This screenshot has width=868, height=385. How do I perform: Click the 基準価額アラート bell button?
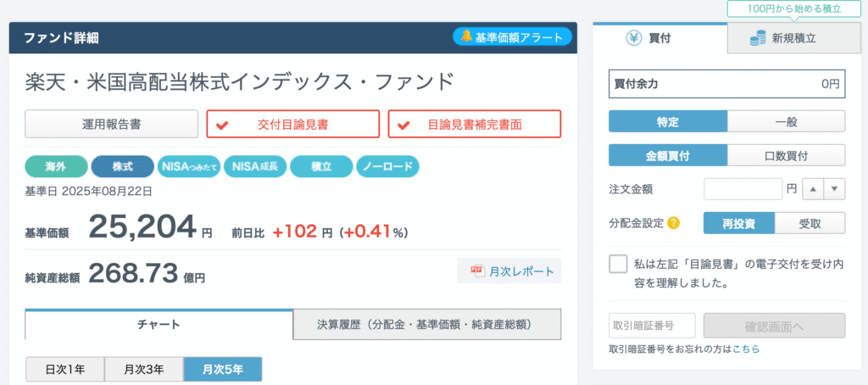(x=512, y=37)
